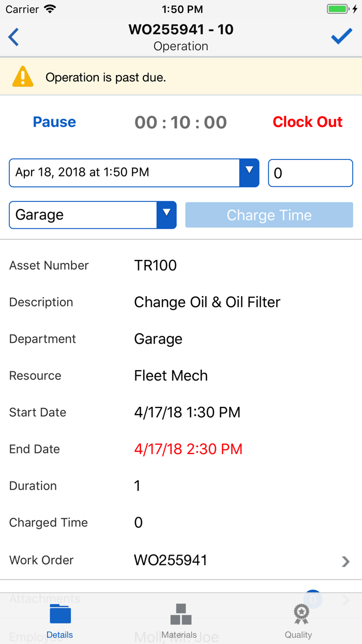The height and width of the screenshot is (644, 362).
Task: Switch to the Details tab
Action: pyautogui.click(x=59, y=635)
